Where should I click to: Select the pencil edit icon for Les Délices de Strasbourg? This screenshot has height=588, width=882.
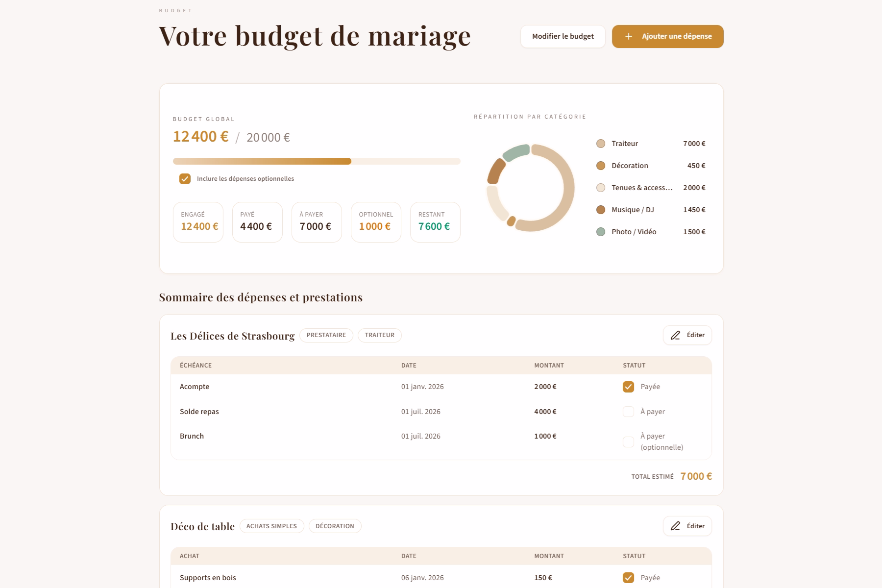click(x=675, y=335)
